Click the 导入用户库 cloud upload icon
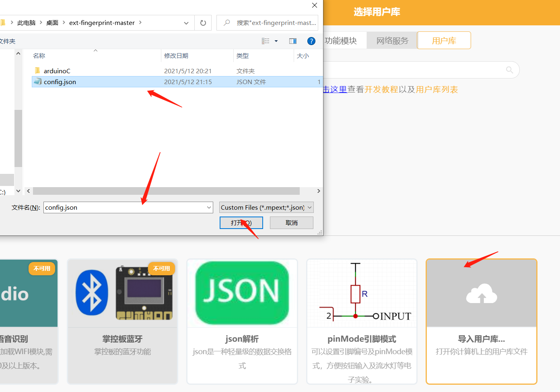Viewport: 560px width, 392px height. [481, 293]
